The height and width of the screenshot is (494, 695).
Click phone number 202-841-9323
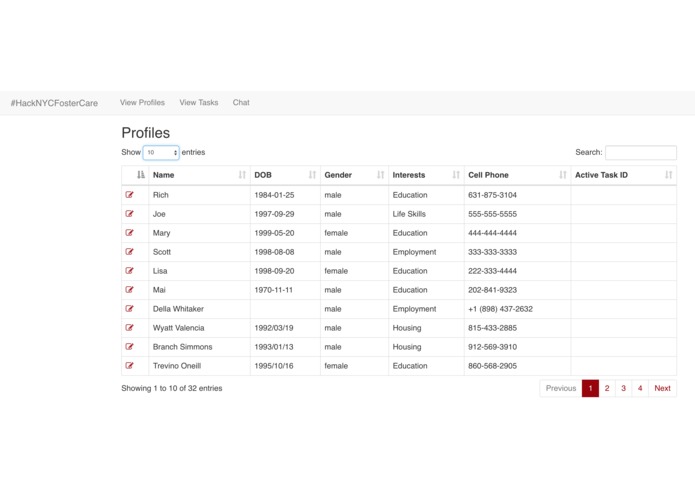(x=492, y=290)
